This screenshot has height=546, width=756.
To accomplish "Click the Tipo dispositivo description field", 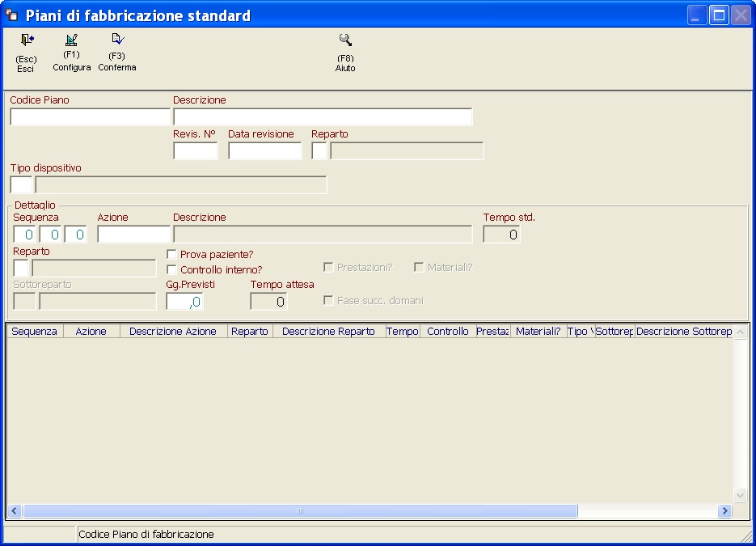I will click(x=181, y=184).
